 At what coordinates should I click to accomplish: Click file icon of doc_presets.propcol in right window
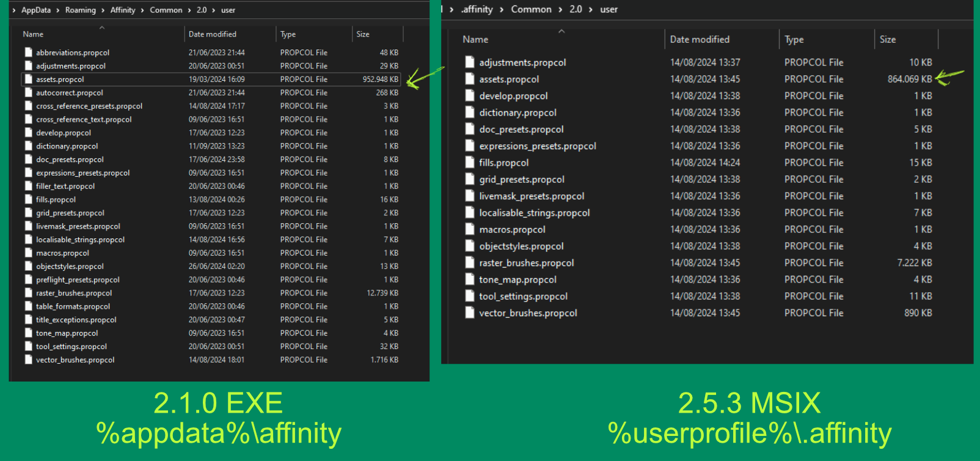(469, 129)
